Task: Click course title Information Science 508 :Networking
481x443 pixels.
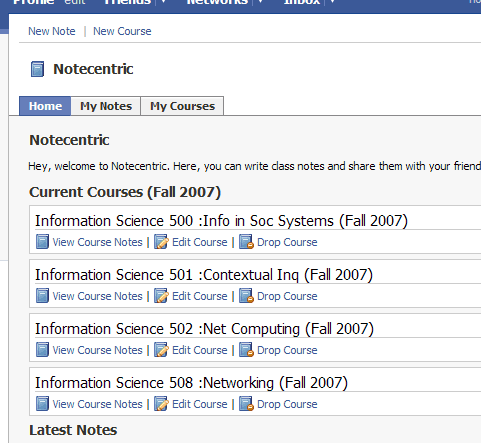Action: tap(191, 383)
